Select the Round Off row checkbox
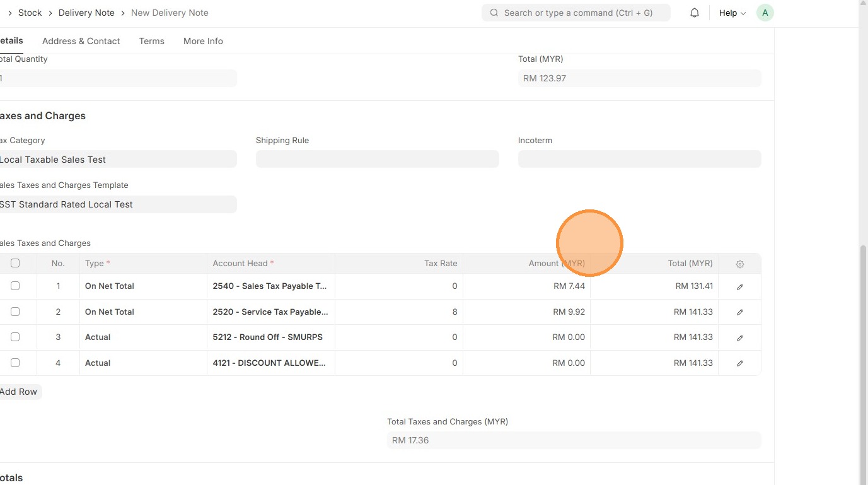Image resolution: width=868 pixels, height=485 pixels. coord(15,337)
